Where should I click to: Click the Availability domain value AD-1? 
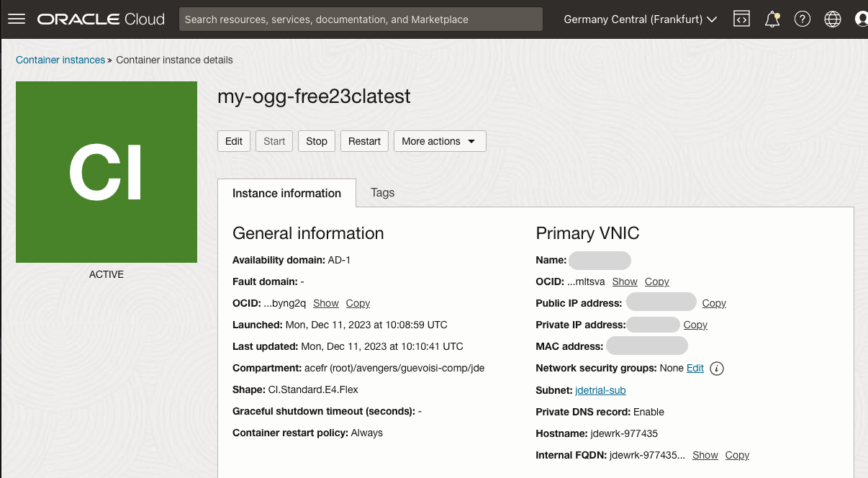coord(339,260)
